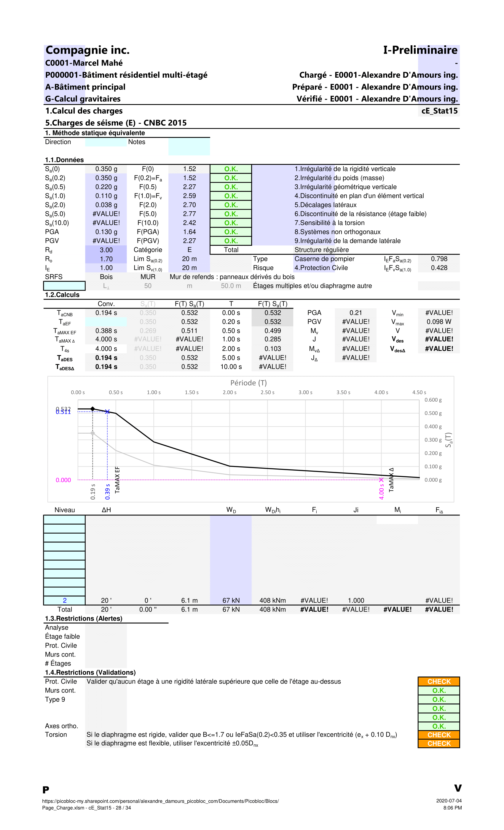Select the sheet code 'cE_Stat15' in the header
The image size is (504, 830).
coord(439,111)
